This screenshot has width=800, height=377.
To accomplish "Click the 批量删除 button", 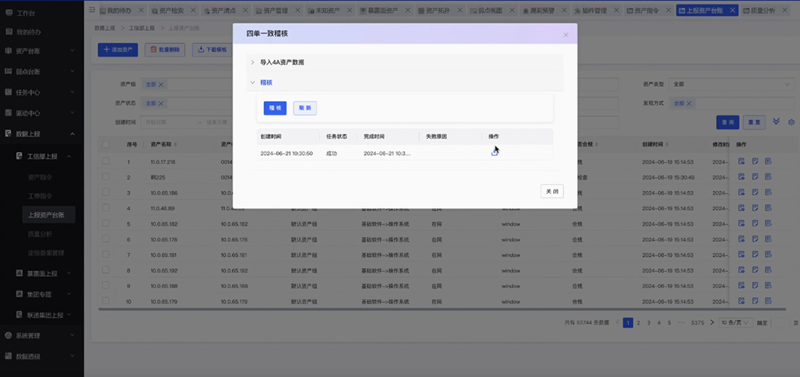I will 165,49.
